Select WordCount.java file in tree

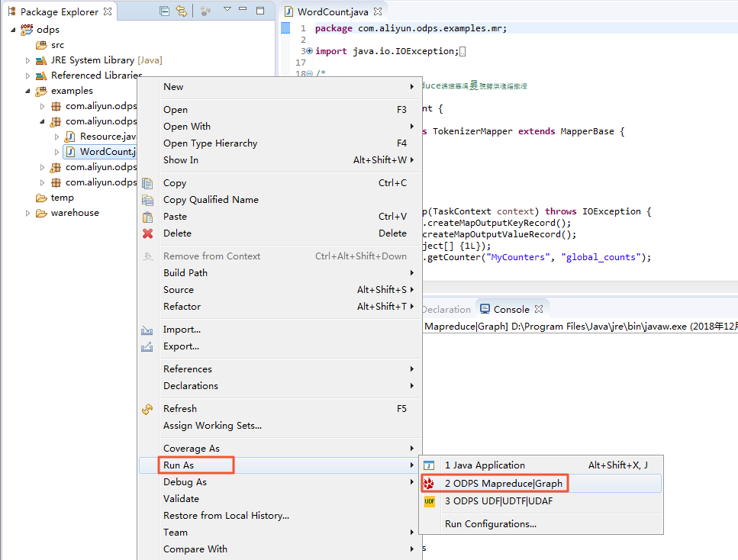(x=100, y=152)
